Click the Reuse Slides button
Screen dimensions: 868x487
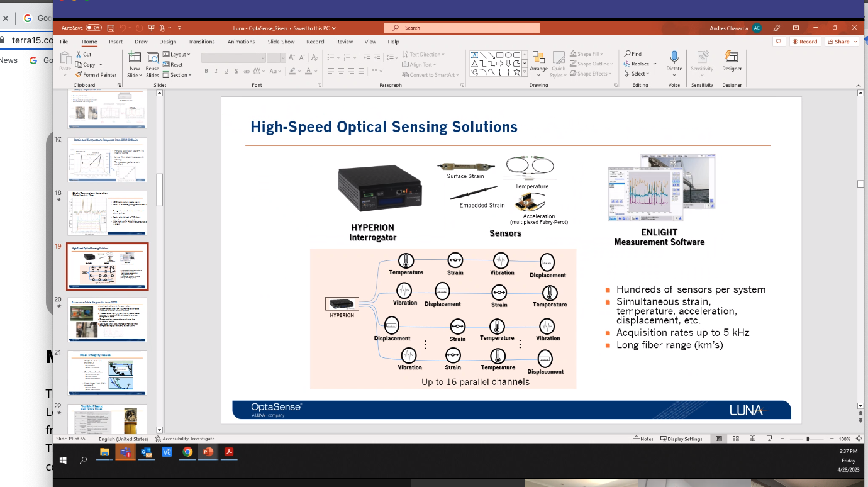152,64
